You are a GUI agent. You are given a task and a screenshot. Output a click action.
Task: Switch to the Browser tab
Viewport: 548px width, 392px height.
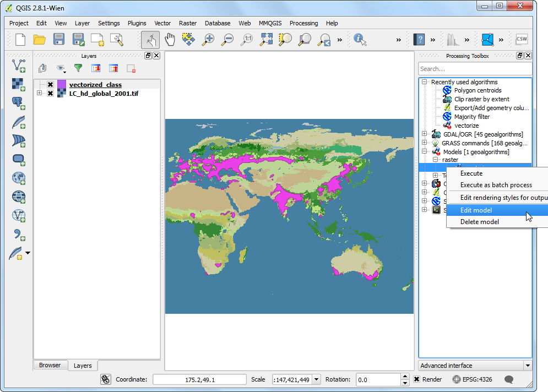pos(50,365)
